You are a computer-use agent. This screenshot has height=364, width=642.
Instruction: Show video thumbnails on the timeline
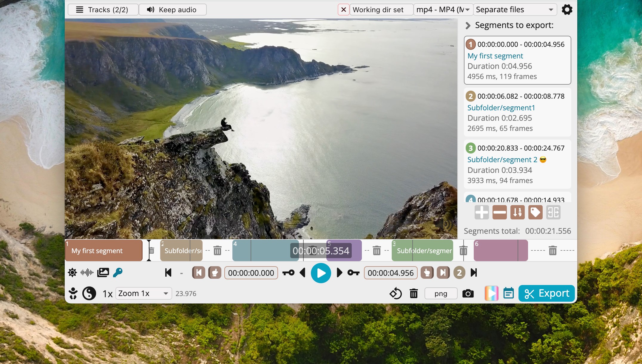click(103, 272)
